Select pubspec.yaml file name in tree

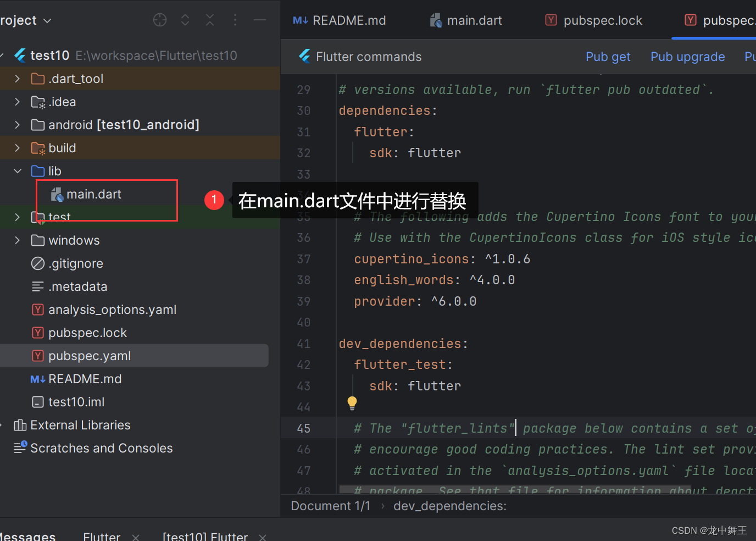coord(90,356)
